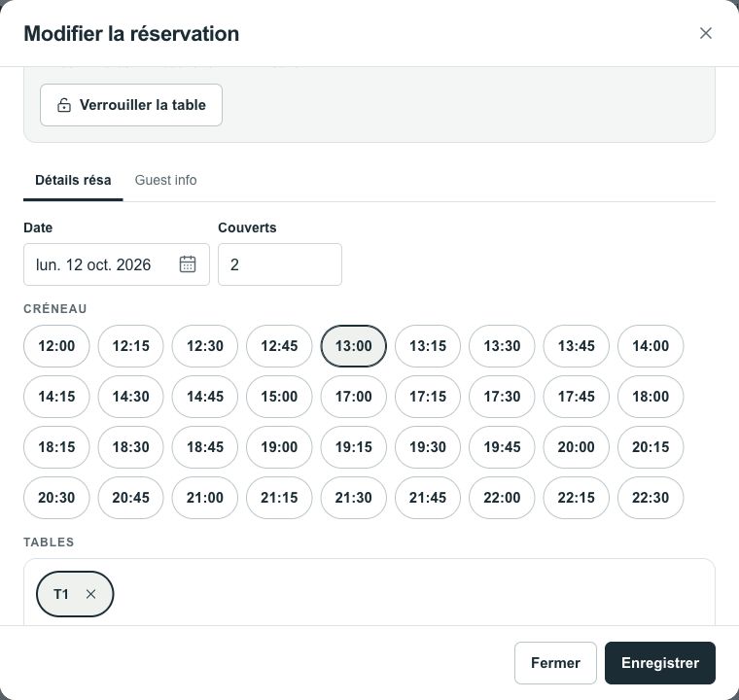The image size is (739, 700).
Task: Click the Date field lun. 12 oct. 2026
Action: (117, 264)
